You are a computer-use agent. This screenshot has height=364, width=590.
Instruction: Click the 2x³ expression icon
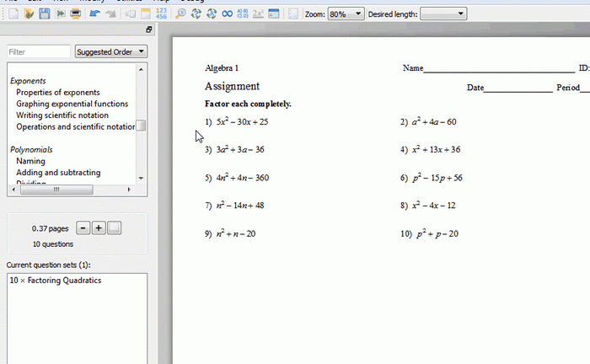(258, 14)
